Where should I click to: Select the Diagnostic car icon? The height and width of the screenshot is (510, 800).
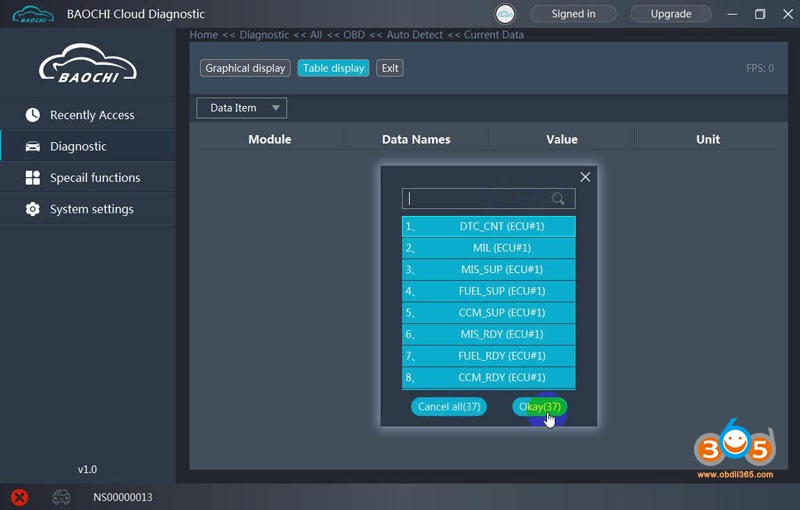pos(33,146)
